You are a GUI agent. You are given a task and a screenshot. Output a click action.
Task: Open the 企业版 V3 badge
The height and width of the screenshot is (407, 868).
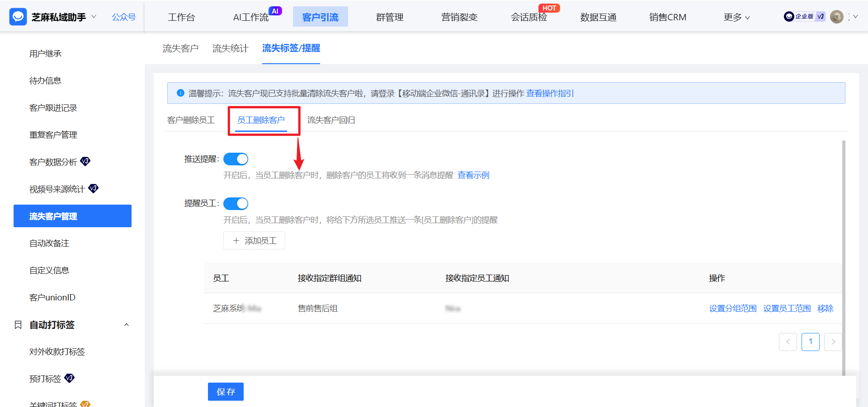pyautogui.click(x=804, y=16)
